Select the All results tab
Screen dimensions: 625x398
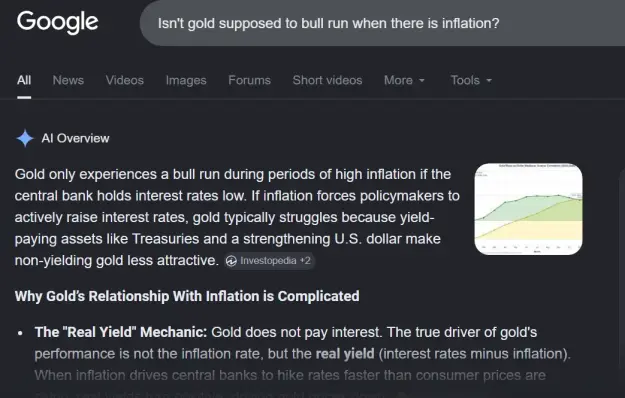click(x=24, y=80)
